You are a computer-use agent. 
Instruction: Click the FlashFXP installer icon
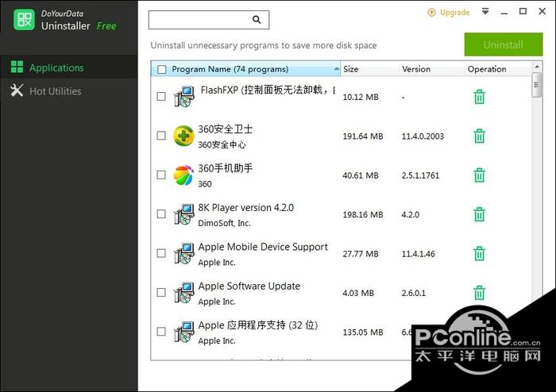184,96
